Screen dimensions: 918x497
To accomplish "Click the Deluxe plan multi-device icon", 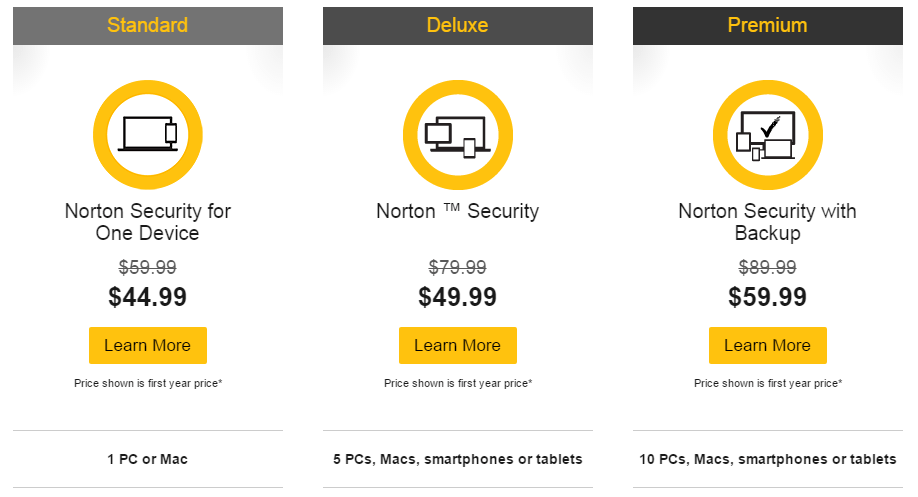I will [458, 135].
